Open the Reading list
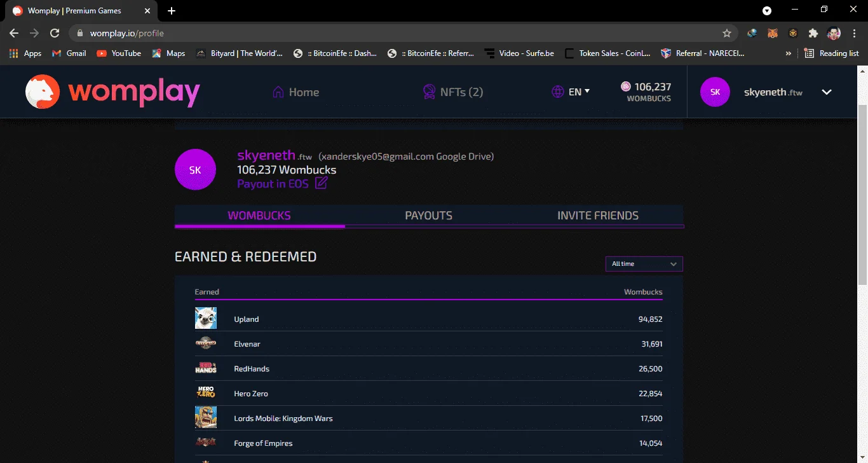The height and width of the screenshot is (463, 868). (832, 53)
